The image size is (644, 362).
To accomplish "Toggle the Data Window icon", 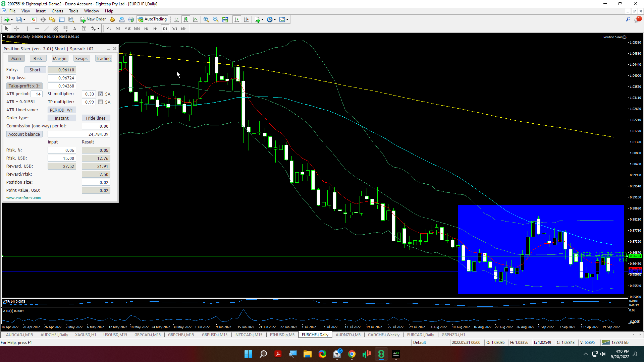I will pyautogui.click(x=43, y=19).
